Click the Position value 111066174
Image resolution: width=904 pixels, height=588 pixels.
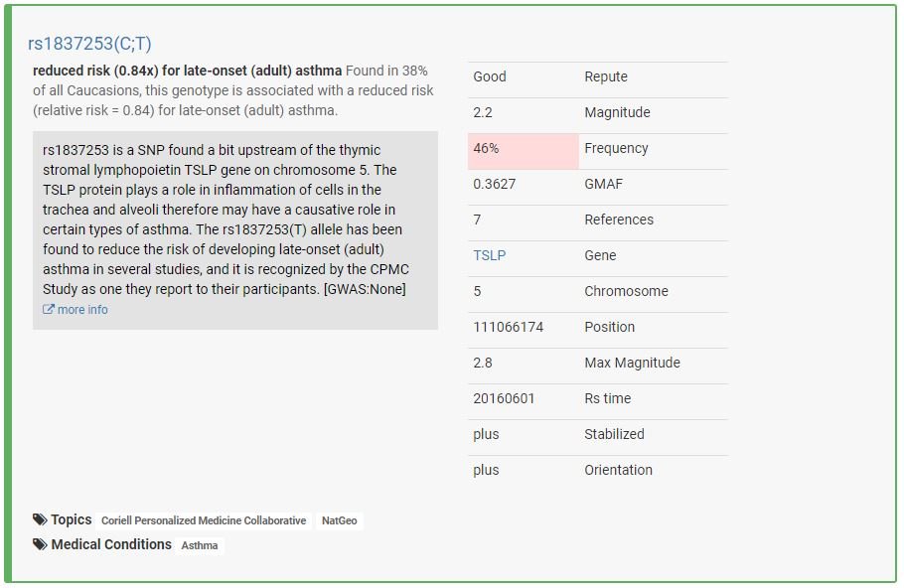508,327
